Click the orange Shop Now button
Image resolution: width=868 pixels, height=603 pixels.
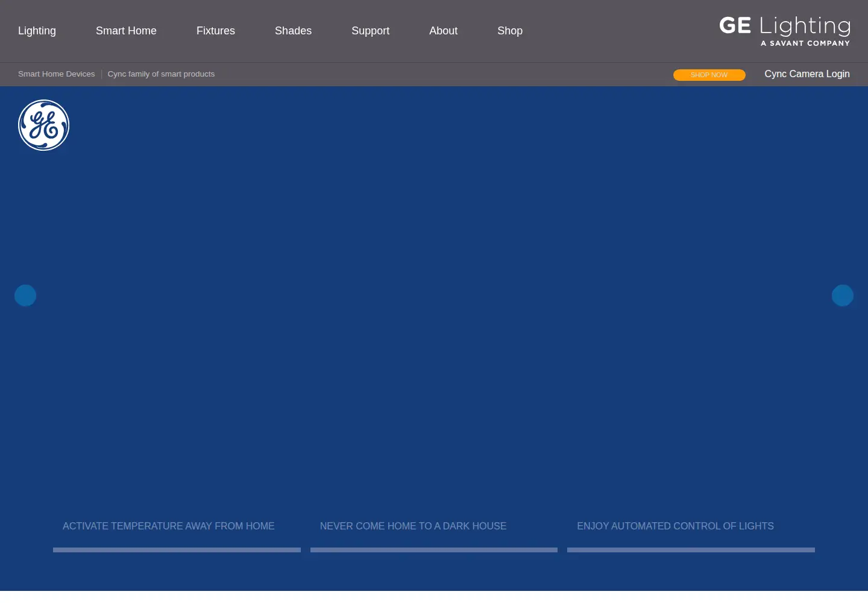pyautogui.click(x=709, y=75)
